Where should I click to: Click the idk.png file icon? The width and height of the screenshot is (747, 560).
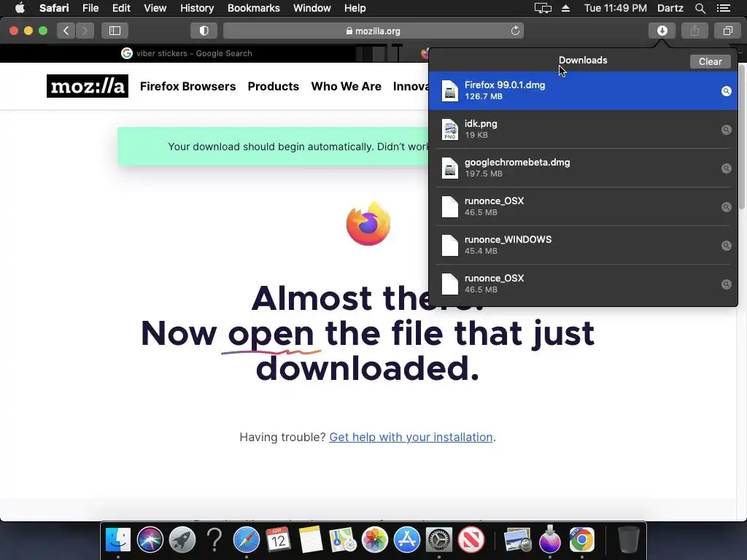tap(449, 129)
